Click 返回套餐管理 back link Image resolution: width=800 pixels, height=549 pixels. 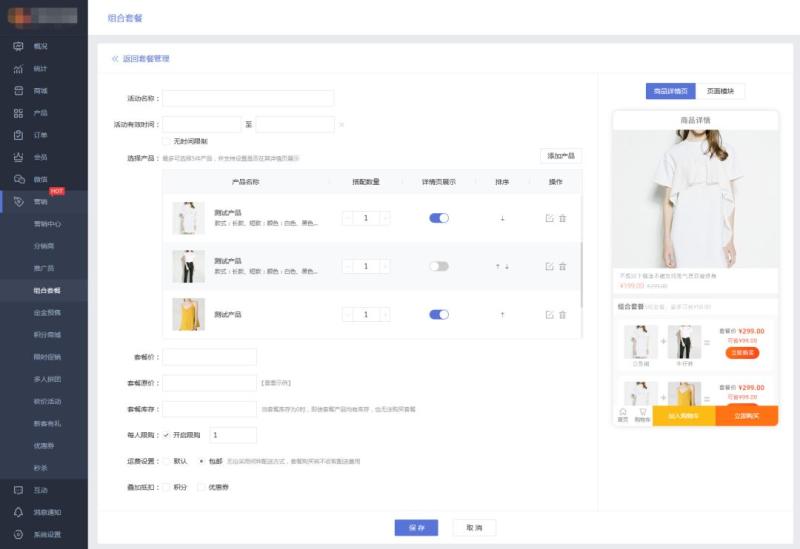click(x=140, y=59)
